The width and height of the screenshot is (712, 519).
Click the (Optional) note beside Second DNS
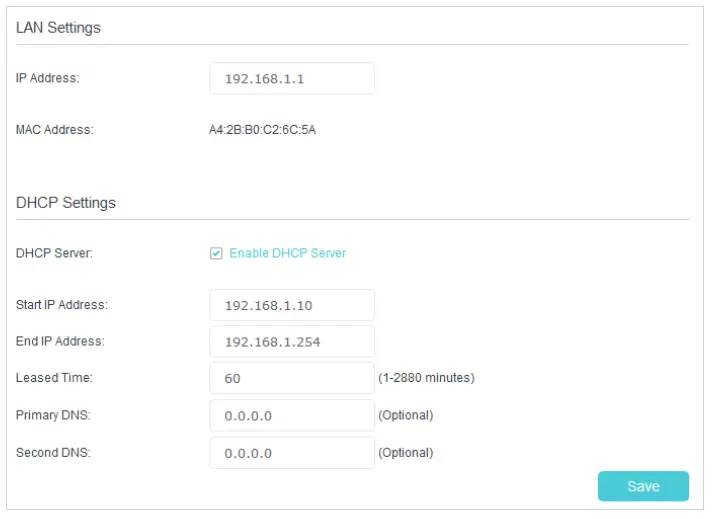(406, 453)
